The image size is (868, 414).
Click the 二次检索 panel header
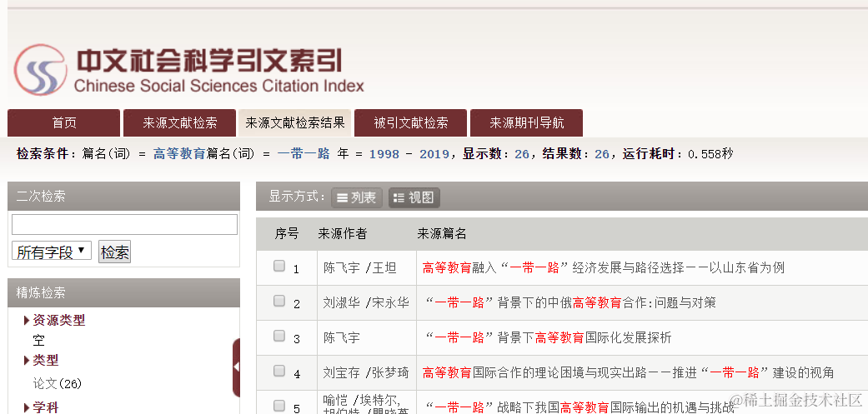pyautogui.click(x=124, y=196)
